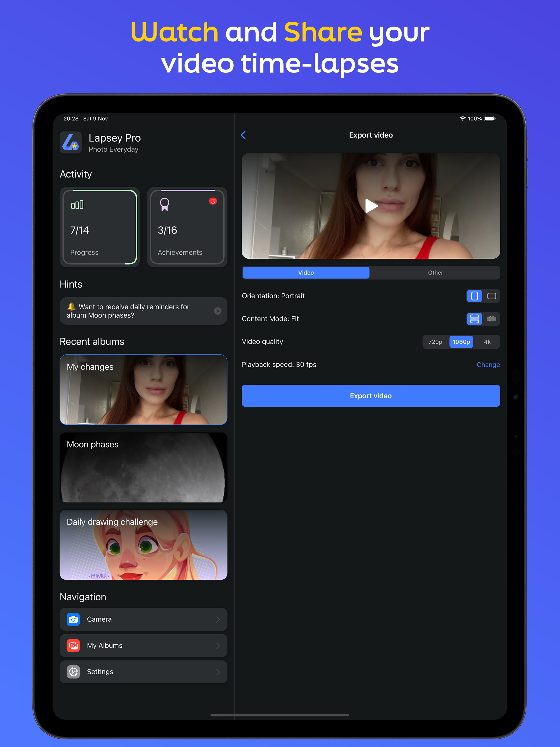Image resolution: width=560 pixels, height=747 pixels.
Task: Tap the Content Mode: Fit label
Action: [x=271, y=319]
